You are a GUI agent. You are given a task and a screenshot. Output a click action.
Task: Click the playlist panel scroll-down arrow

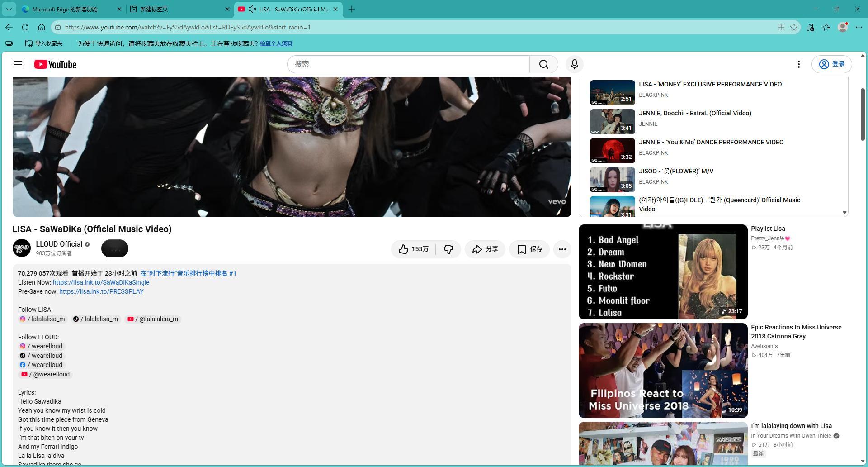[844, 213]
